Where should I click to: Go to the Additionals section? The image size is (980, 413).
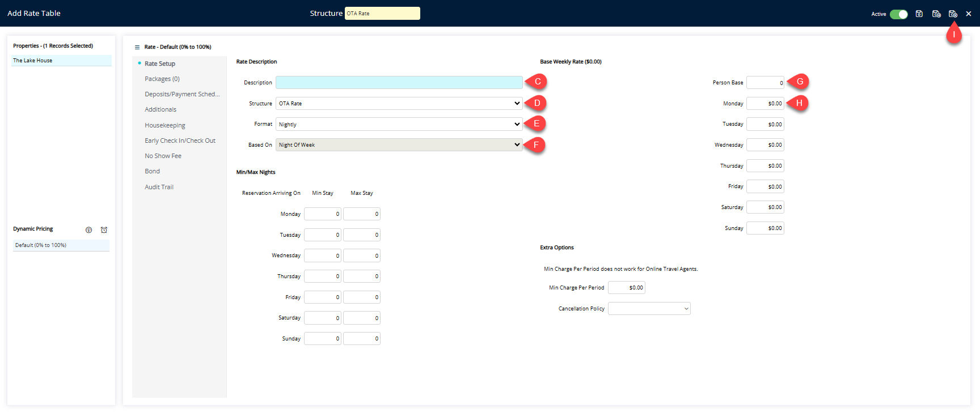point(160,109)
